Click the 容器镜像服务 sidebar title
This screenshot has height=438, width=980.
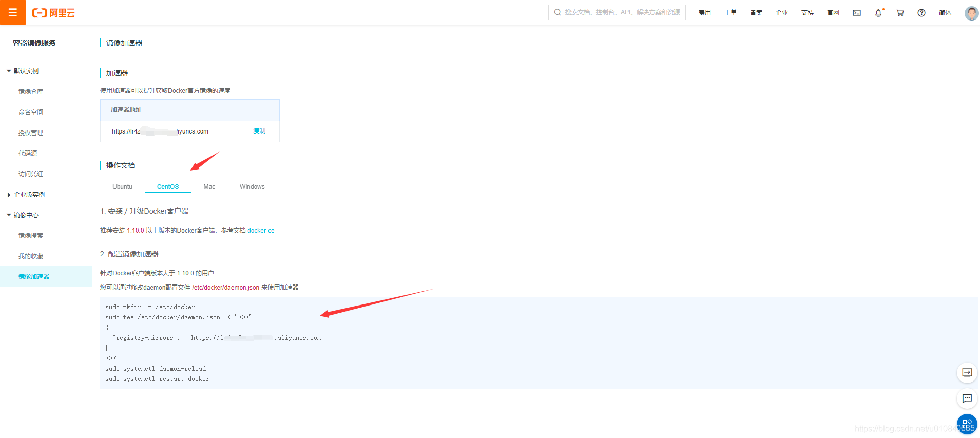coord(34,43)
